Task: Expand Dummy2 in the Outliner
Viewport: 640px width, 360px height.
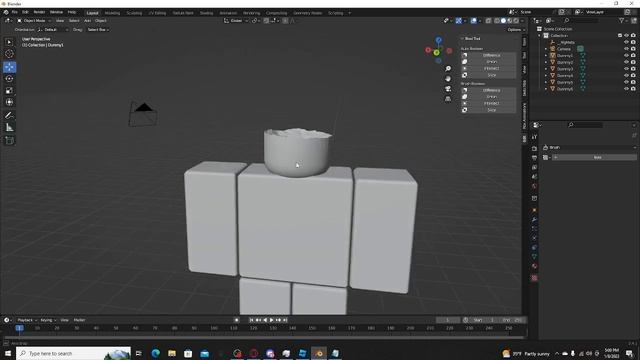Action: point(546,62)
